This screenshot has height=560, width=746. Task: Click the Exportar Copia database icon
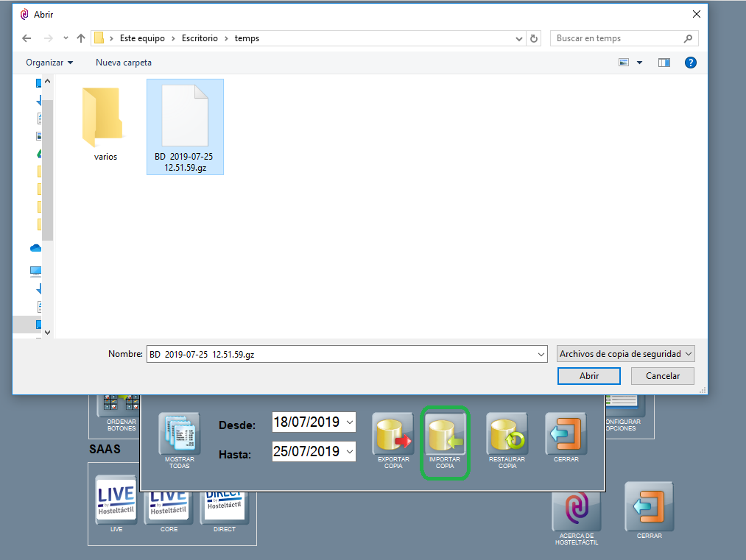click(393, 435)
